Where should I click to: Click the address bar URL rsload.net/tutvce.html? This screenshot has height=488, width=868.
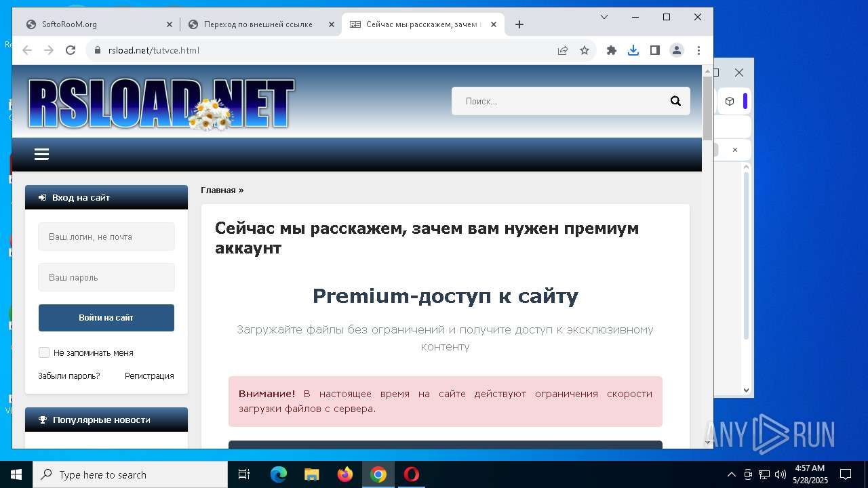[154, 50]
